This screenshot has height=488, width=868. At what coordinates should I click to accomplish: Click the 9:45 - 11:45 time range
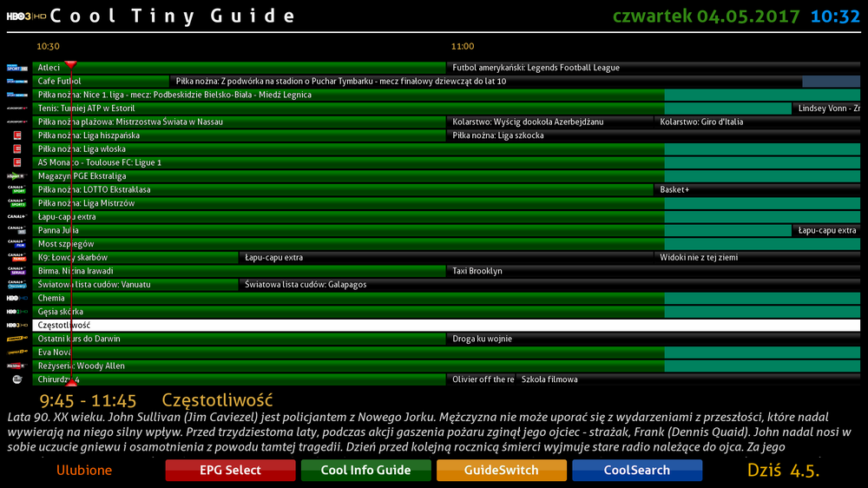pos(88,400)
